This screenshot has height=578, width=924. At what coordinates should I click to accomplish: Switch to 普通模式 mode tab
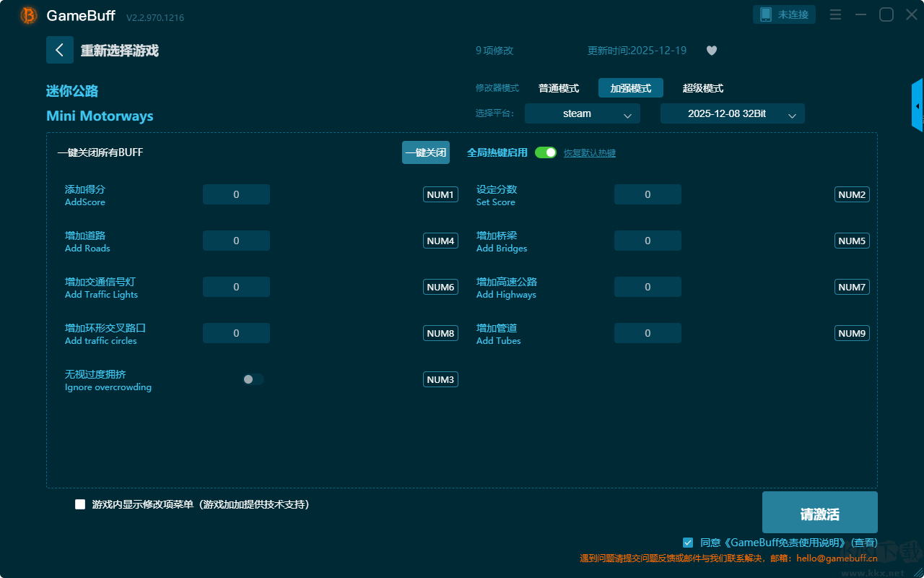click(x=559, y=88)
